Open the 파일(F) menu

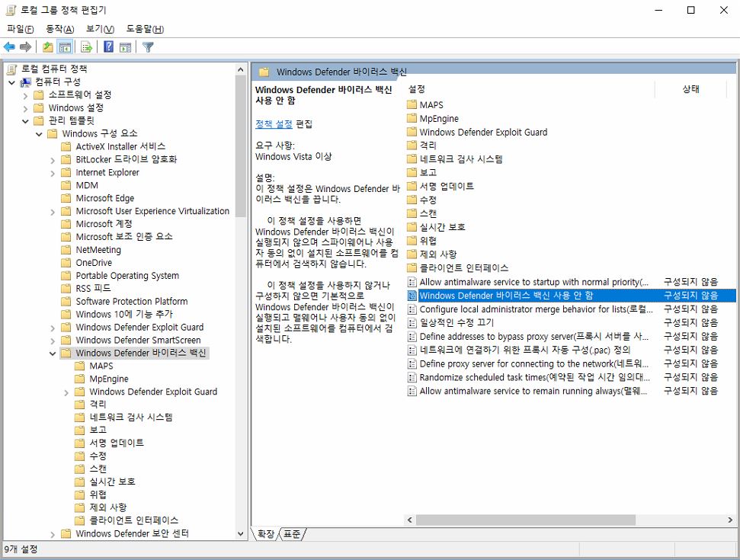21,29
